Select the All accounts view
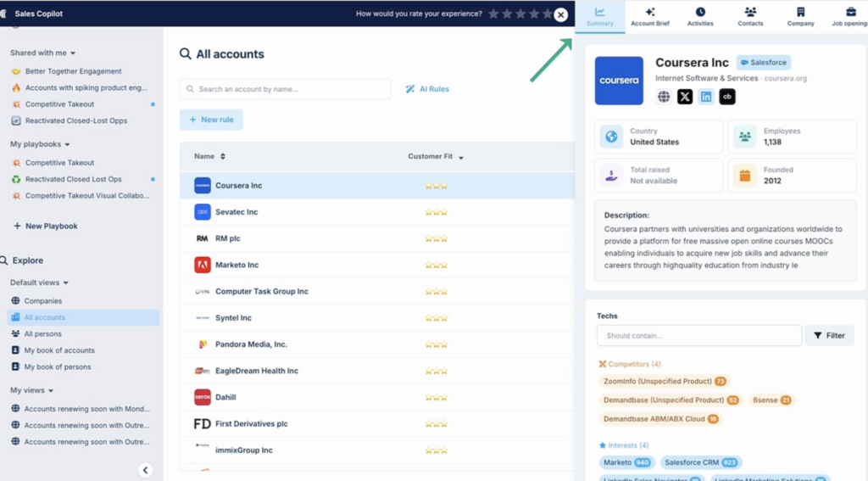Screen dimensions: 868x481 point(83,317)
